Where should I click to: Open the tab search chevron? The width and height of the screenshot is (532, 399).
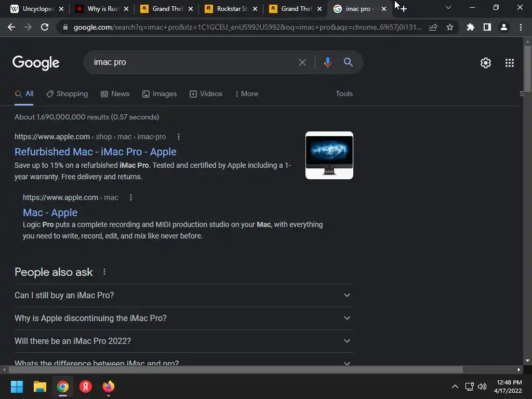[x=448, y=7]
